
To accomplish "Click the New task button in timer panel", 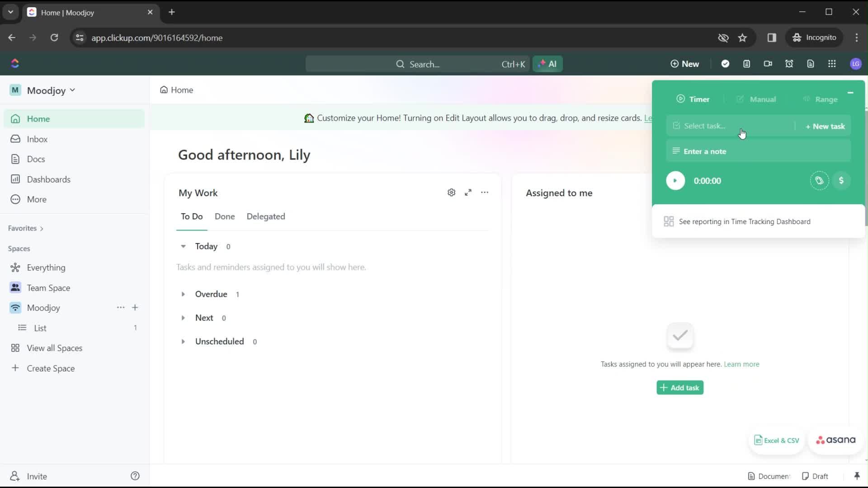I will click(826, 126).
